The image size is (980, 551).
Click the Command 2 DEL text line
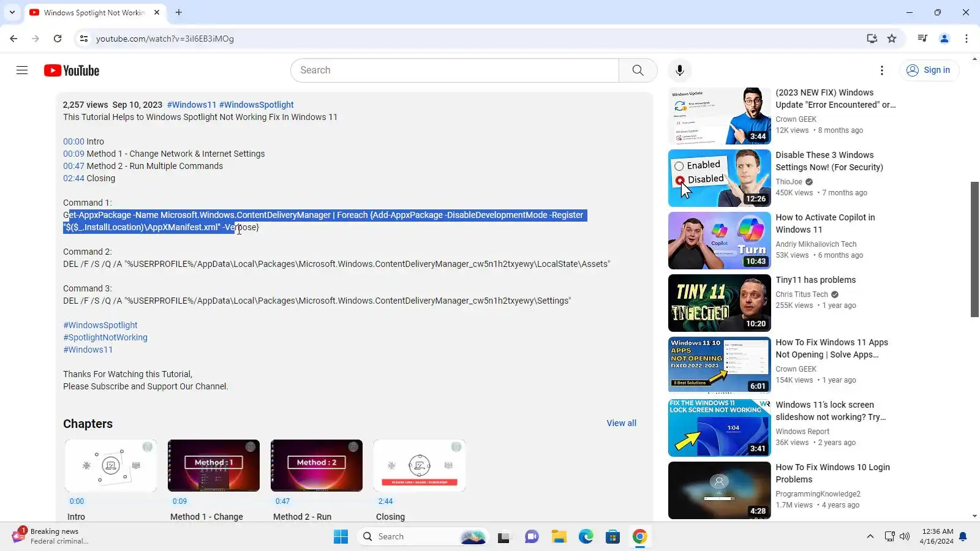(x=336, y=264)
